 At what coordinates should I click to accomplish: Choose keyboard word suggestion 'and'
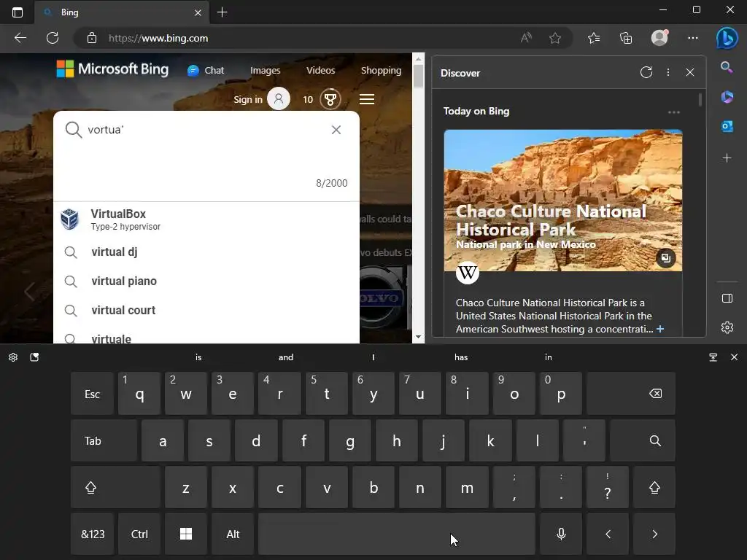(286, 357)
